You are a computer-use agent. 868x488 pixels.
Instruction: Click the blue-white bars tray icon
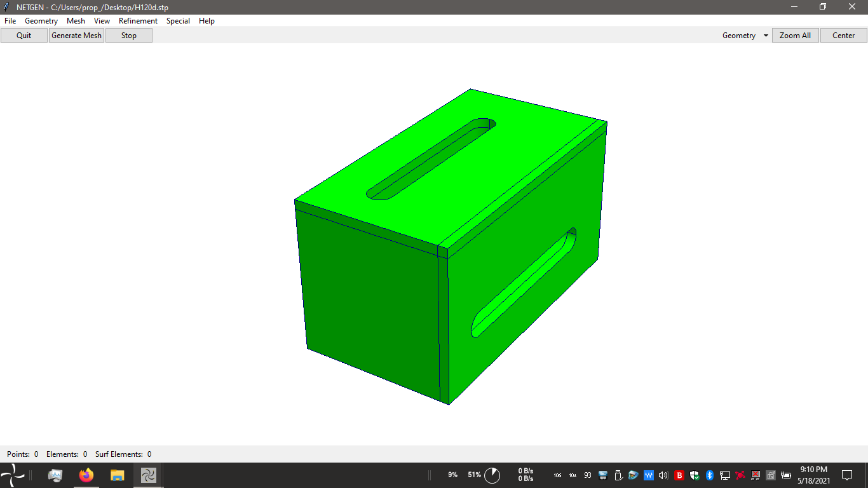pyautogui.click(x=603, y=475)
